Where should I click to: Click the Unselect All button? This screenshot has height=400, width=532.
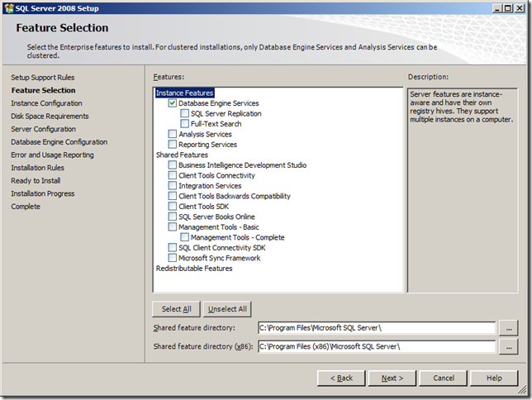(227, 309)
